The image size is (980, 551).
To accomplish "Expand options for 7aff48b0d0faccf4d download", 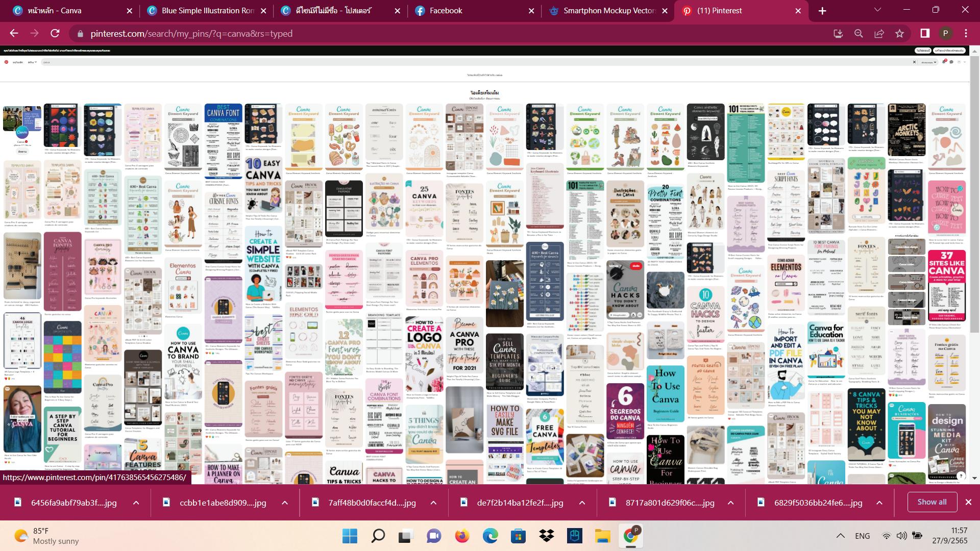I will point(433,503).
